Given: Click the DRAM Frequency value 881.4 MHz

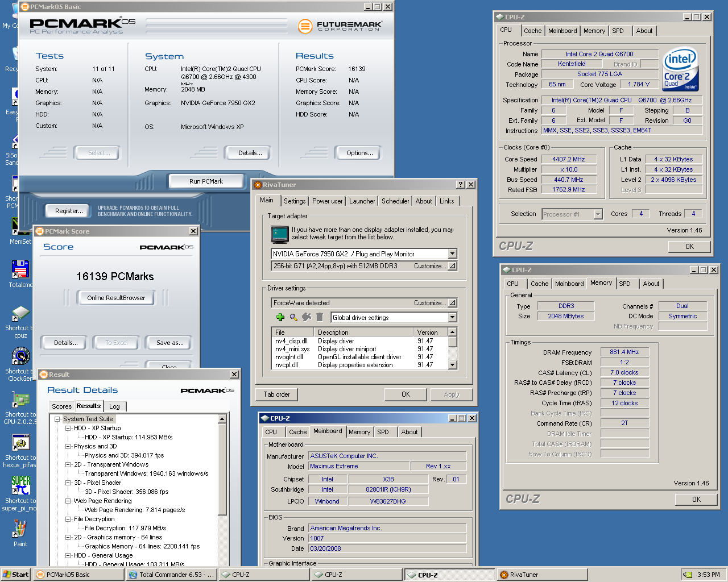Looking at the screenshot, I should coord(624,352).
